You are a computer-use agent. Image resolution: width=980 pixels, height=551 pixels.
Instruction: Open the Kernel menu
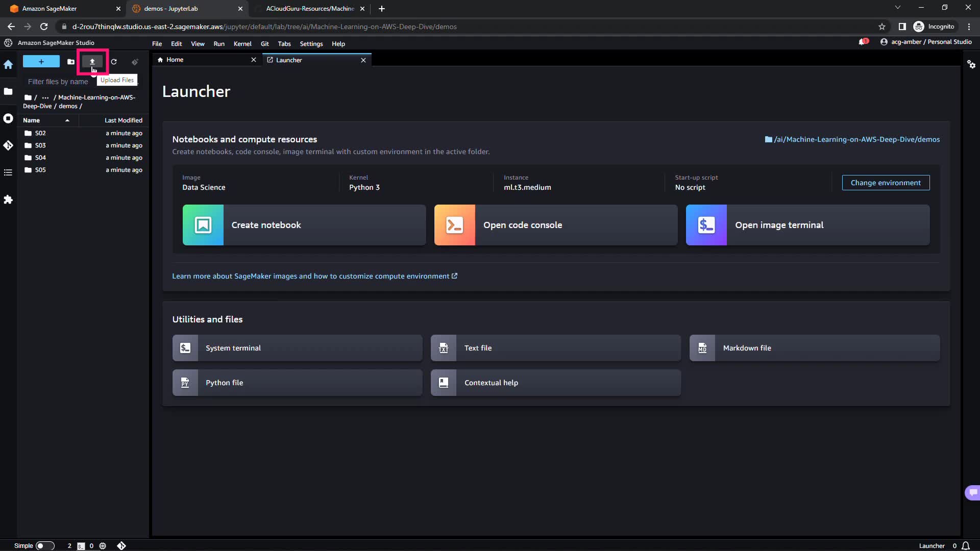[x=242, y=44]
